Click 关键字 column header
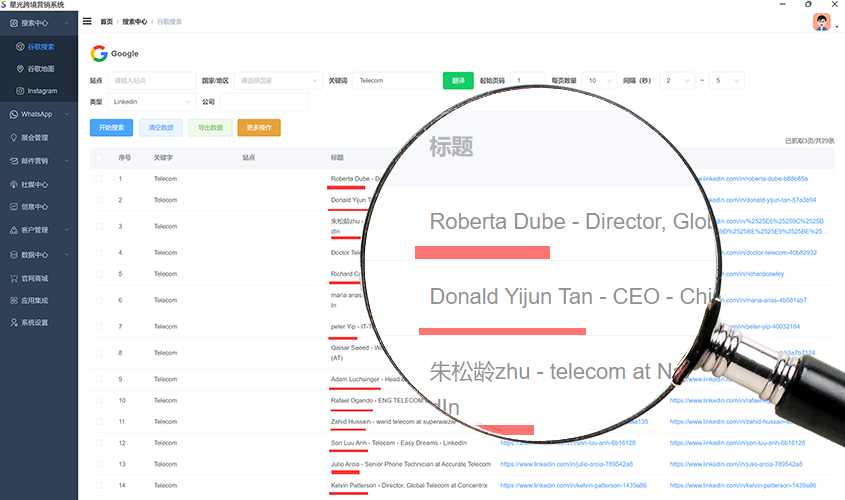 (x=163, y=158)
